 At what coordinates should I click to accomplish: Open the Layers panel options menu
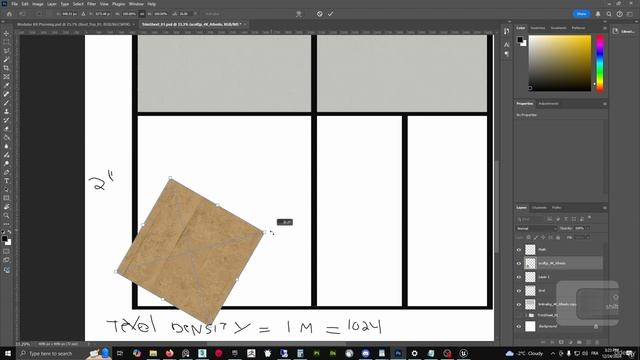click(x=604, y=208)
